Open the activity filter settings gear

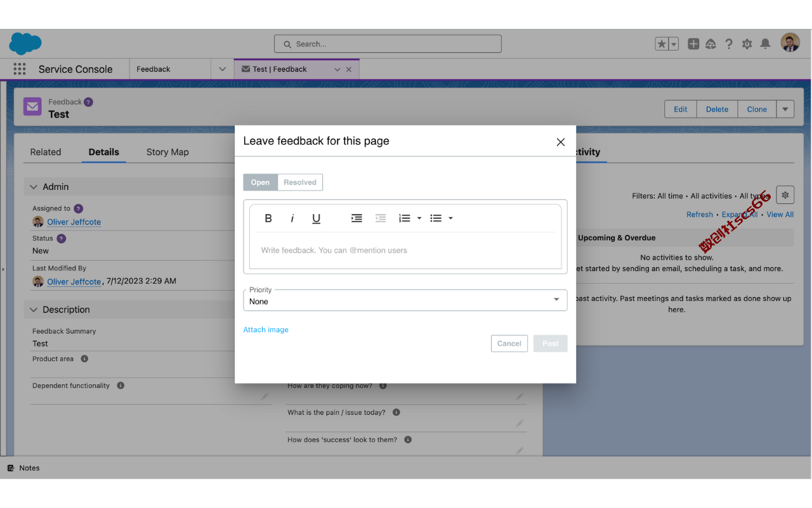(785, 195)
